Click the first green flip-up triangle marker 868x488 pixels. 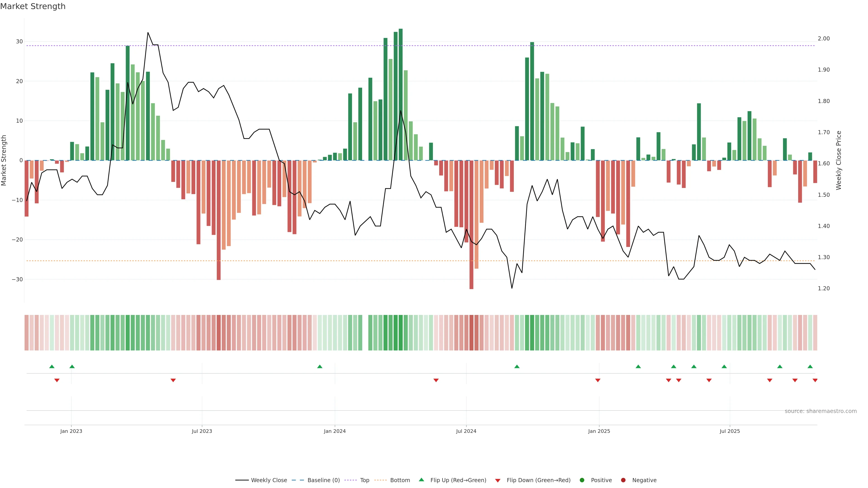click(x=52, y=366)
